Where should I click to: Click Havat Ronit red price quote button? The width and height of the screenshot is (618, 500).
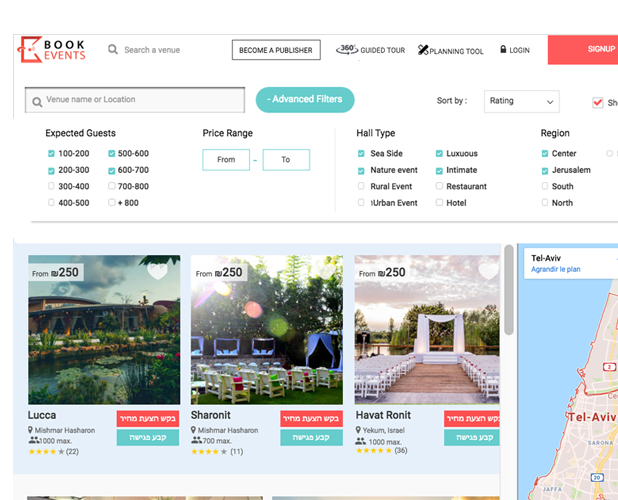tap(472, 418)
